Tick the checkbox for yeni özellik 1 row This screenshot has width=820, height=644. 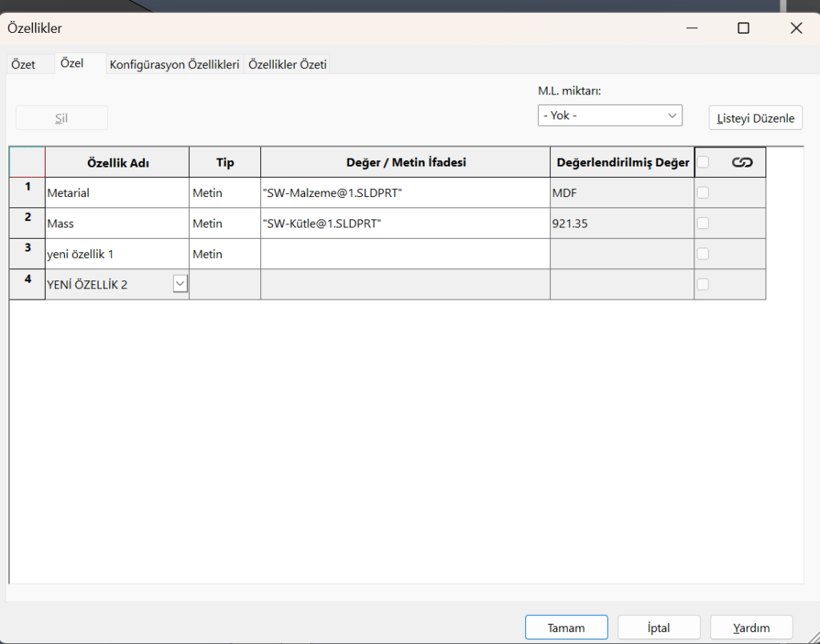(703, 254)
